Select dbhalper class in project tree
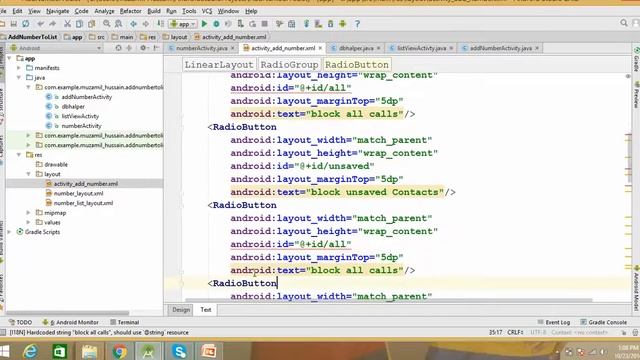 (73, 107)
